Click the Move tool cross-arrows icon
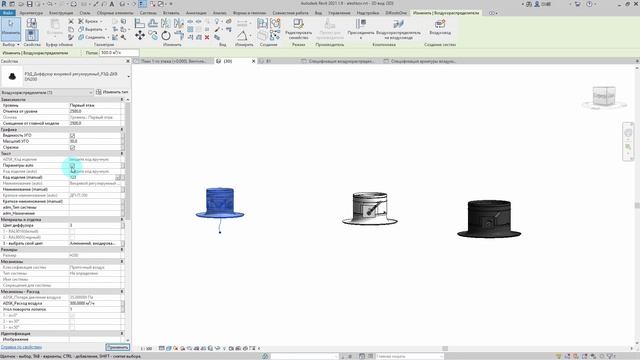Image resolution: width=640 pixels, height=360 pixels. (x=140, y=36)
